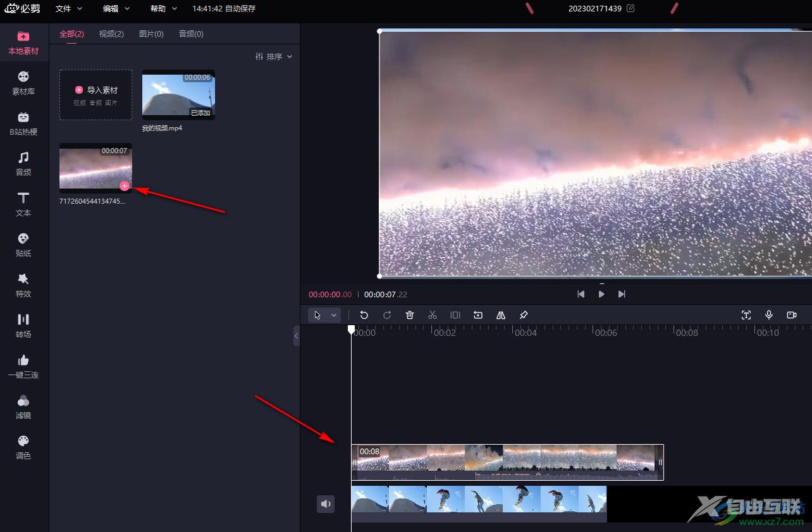812x532 pixels.
Task: Select the upper sunset clip on timeline
Action: (507, 462)
